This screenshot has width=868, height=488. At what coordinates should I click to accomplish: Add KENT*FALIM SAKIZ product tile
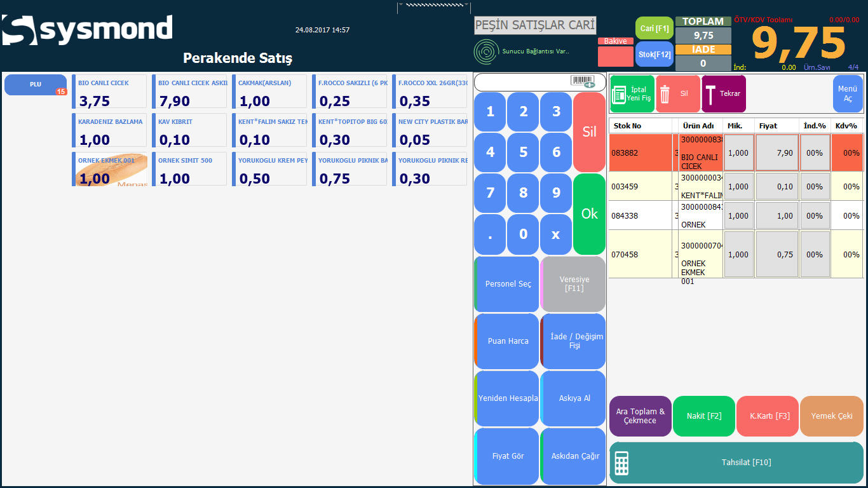[269, 130]
